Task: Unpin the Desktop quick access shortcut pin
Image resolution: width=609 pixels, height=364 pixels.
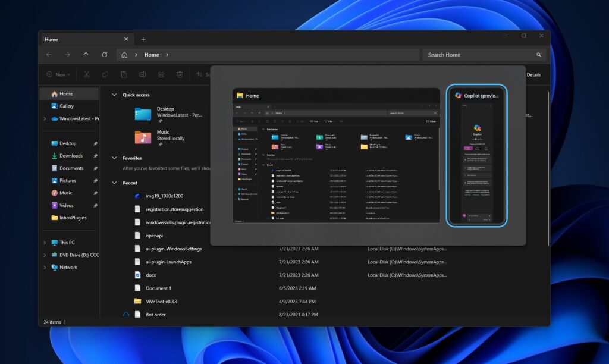Action: tap(161, 121)
